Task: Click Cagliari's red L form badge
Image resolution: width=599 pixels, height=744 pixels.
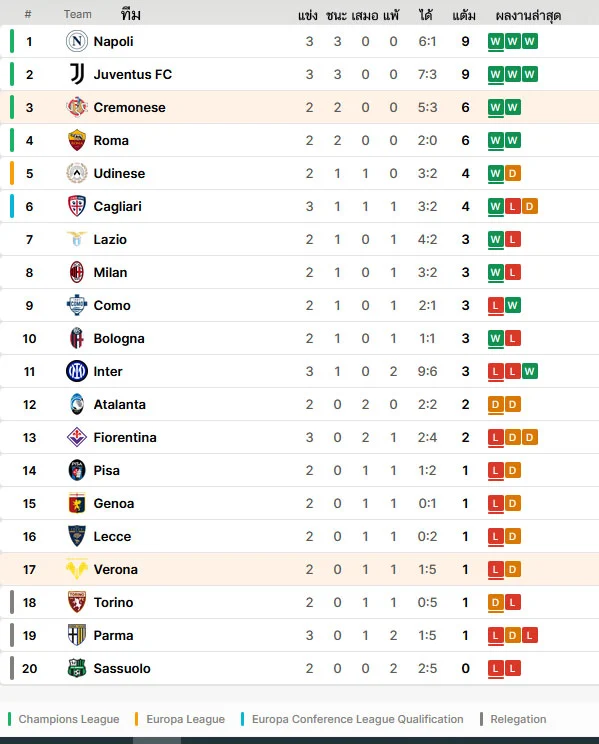Action: pos(512,206)
